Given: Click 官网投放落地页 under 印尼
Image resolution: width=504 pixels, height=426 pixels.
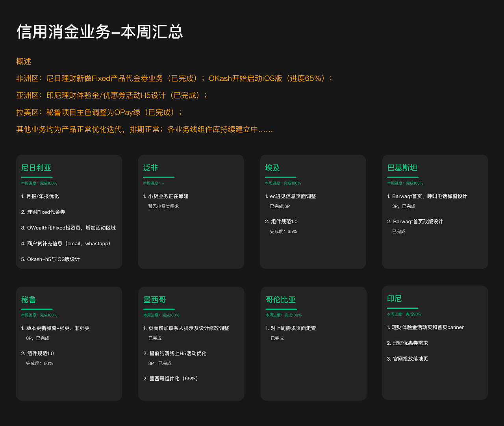Looking at the screenshot, I should (x=408, y=359).
